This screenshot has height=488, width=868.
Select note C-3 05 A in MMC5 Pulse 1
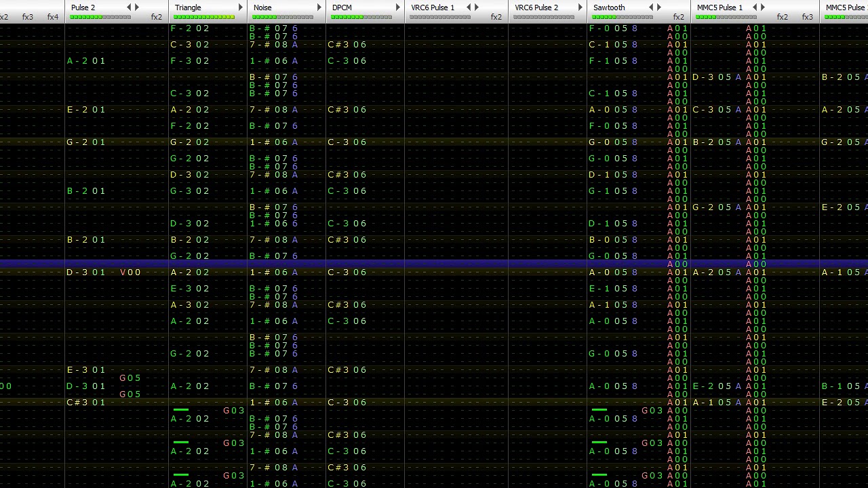717,110
